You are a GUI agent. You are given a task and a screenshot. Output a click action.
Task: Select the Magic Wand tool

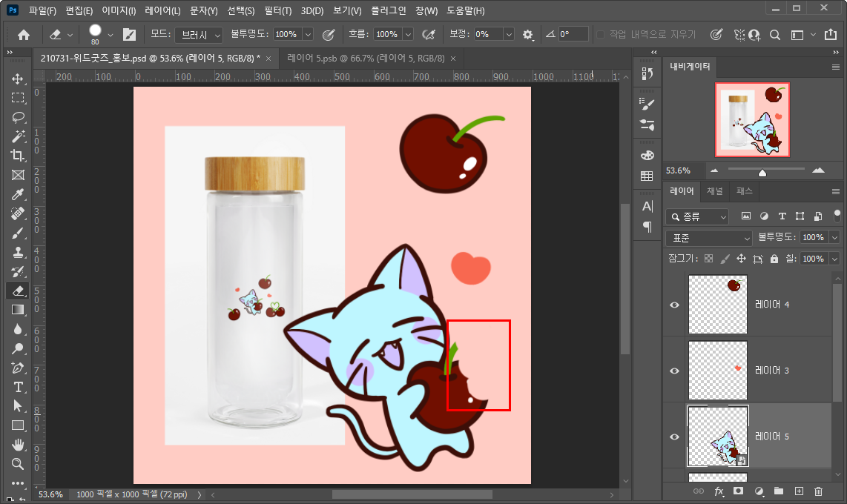coord(18,136)
